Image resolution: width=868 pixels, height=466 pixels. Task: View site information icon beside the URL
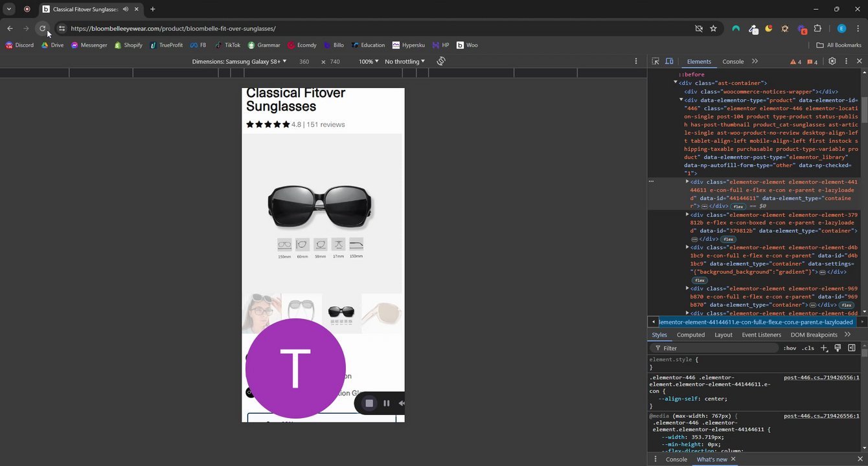pyautogui.click(x=62, y=28)
